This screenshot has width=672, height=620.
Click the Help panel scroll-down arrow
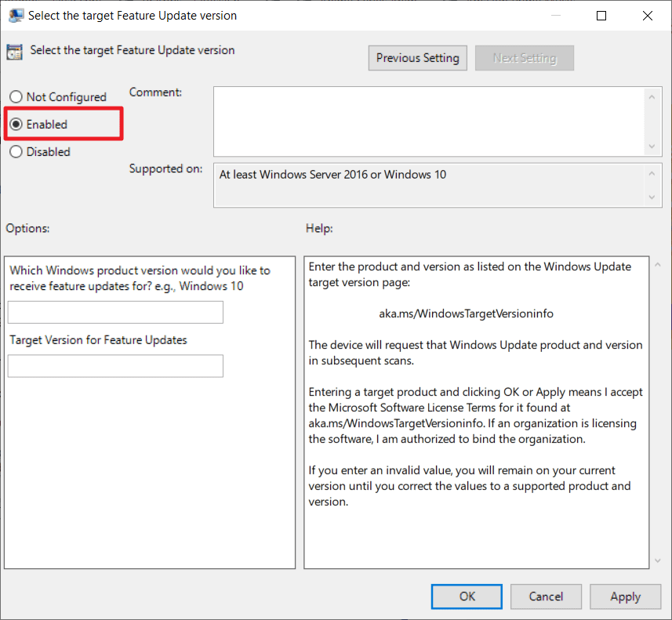[x=658, y=560]
